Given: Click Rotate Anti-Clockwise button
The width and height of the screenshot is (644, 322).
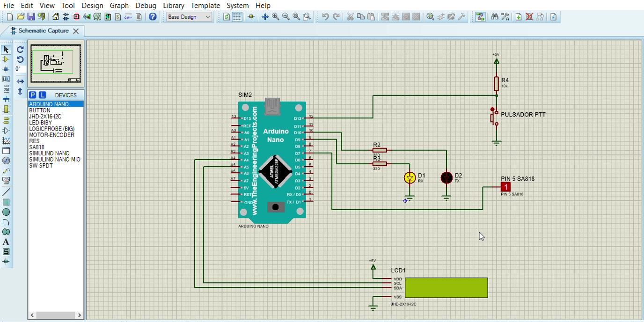Looking at the screenshot, I should [x=20, y=59].
